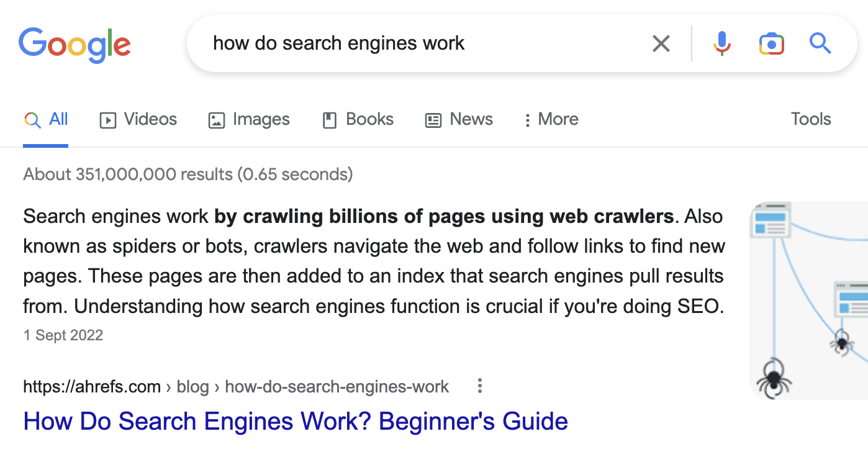This screenshot has height=462, width=868.
Task: Click the News tab icon
Action: tap(432, 119)
